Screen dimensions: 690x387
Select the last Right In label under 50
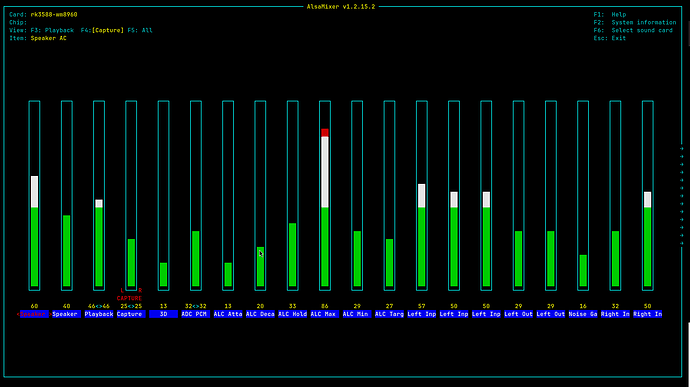pyautogui.click(x=648, y=314)
